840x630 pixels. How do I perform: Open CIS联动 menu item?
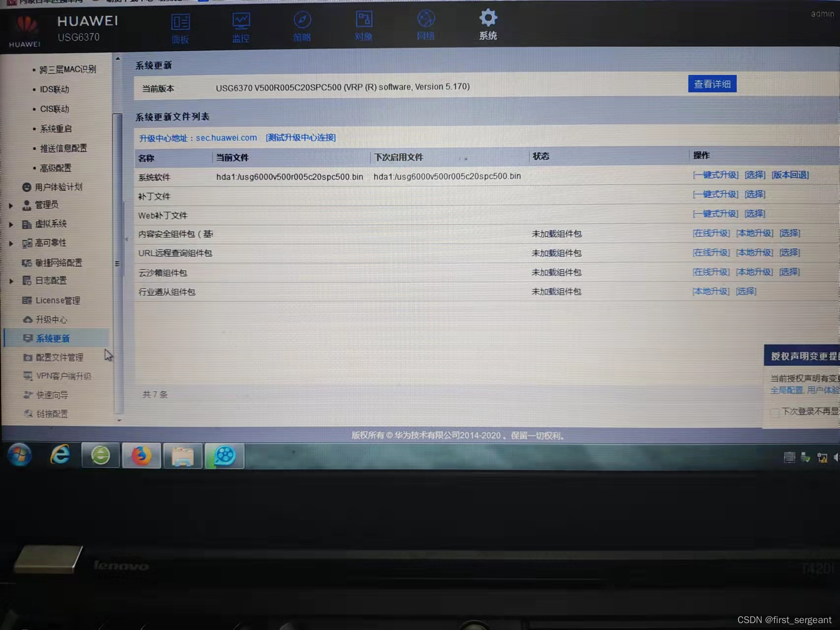54,109
